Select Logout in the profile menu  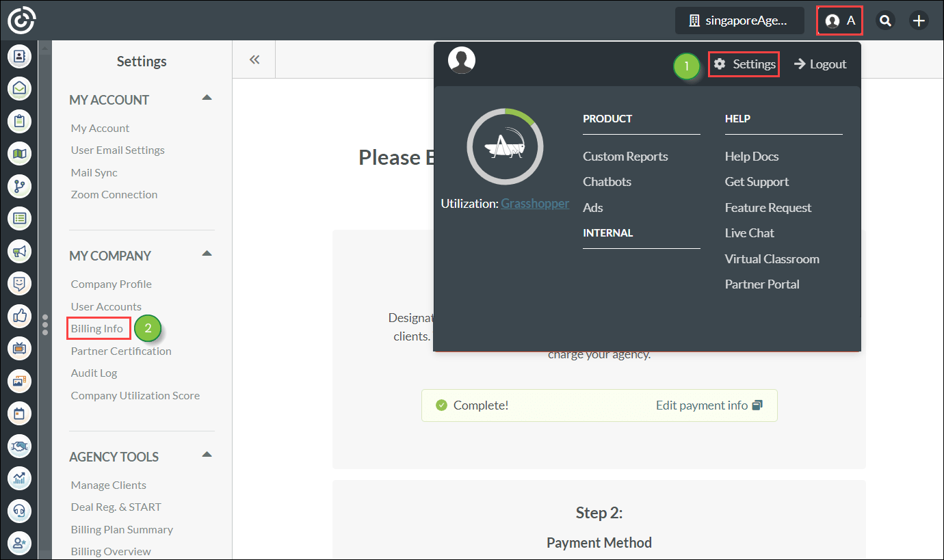[820, 64]
